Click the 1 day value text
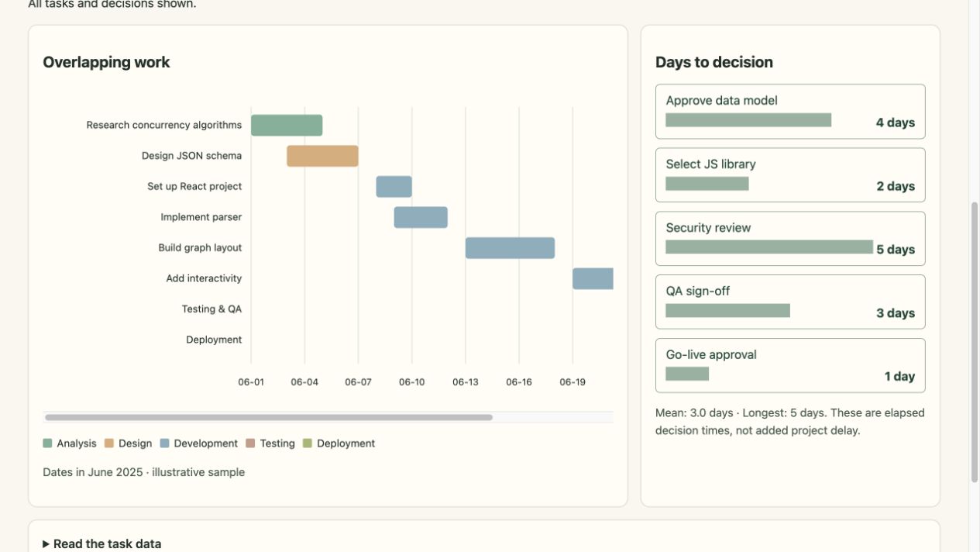The width and height of the screenshot is (980, 552). click(x=899, y=377)
